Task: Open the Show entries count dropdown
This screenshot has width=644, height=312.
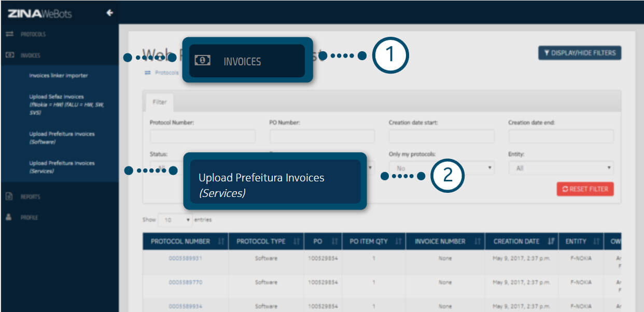Action: click(x=175, y=220)
